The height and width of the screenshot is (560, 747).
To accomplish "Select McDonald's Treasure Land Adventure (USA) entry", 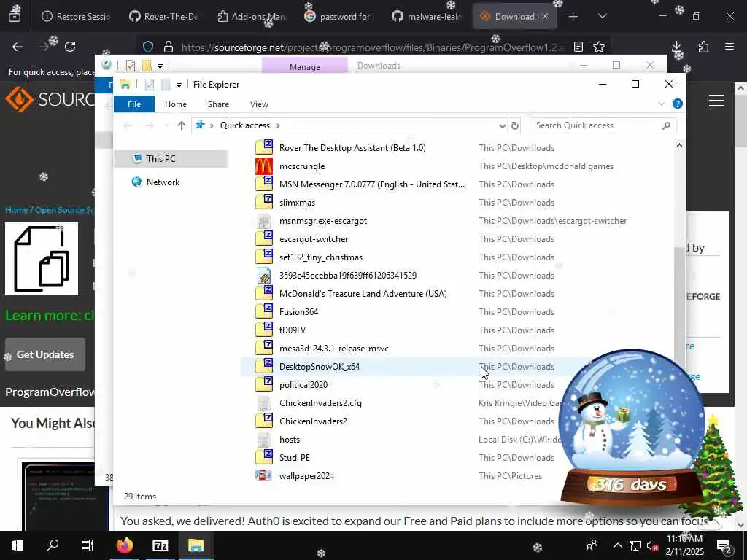I will (363, 294).
